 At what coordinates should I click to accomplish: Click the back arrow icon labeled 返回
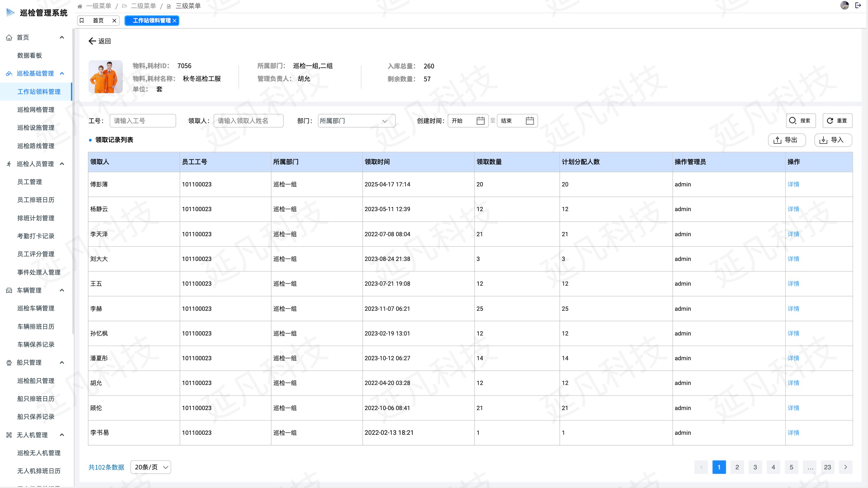tap(92, 41)
